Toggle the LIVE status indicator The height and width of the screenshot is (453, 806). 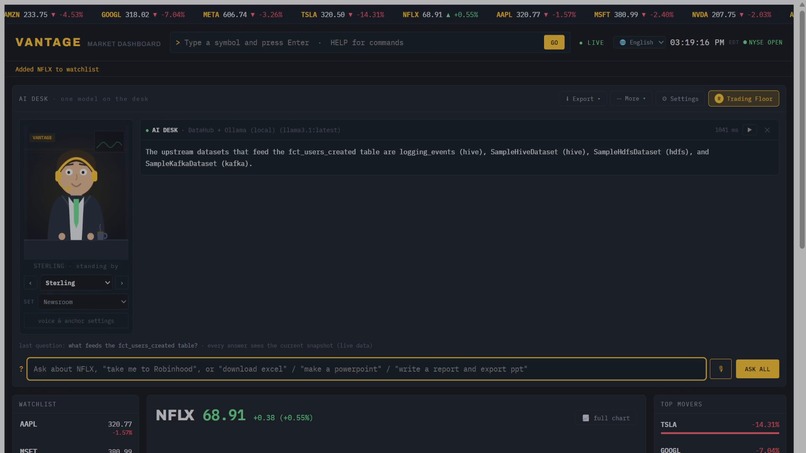click(x=591, y=43)
